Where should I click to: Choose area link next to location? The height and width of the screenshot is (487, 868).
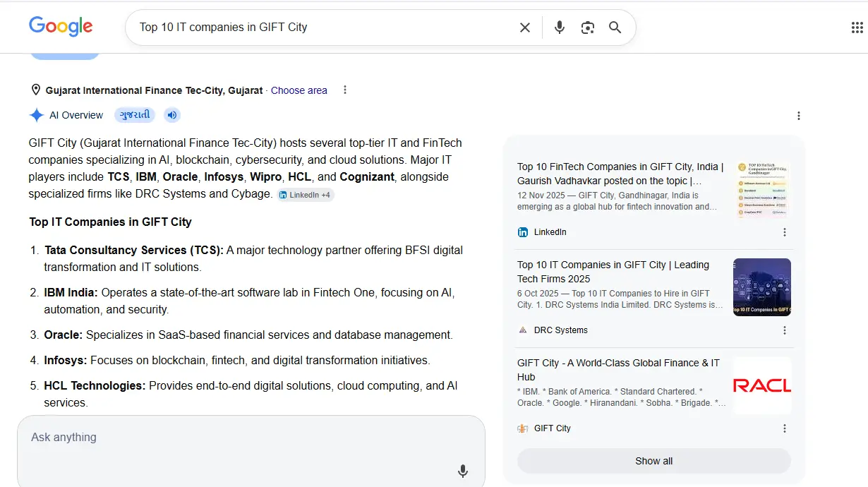[299, 90]
